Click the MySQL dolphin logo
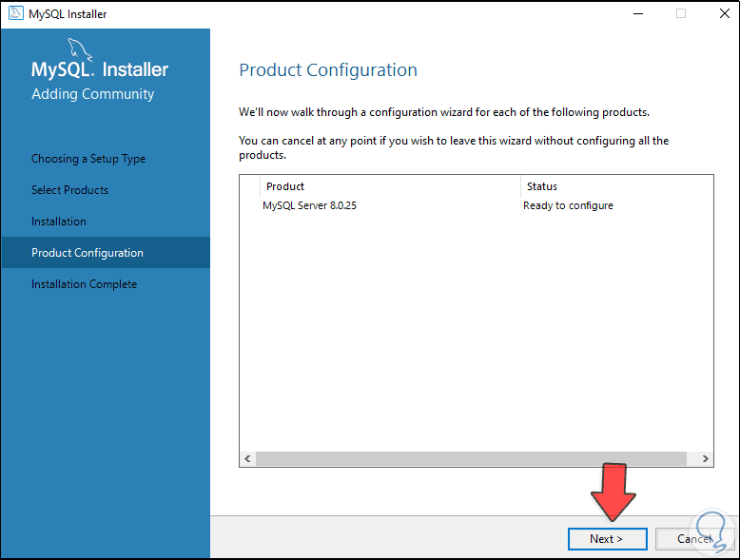Image resolution: width=740 pixels, height=560 pixels. click(x=81, y=50)
